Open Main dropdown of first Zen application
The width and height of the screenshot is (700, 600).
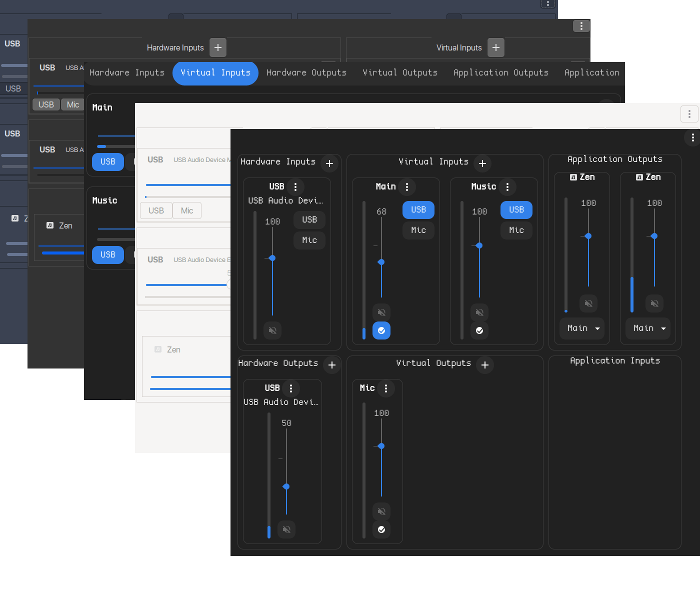[x=582, y=328]
